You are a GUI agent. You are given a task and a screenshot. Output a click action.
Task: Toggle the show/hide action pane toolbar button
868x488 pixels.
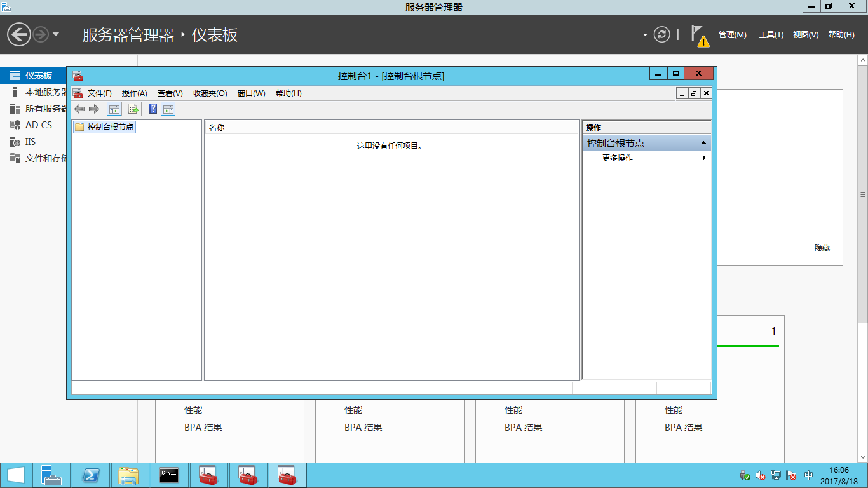[x=168, y=109]
